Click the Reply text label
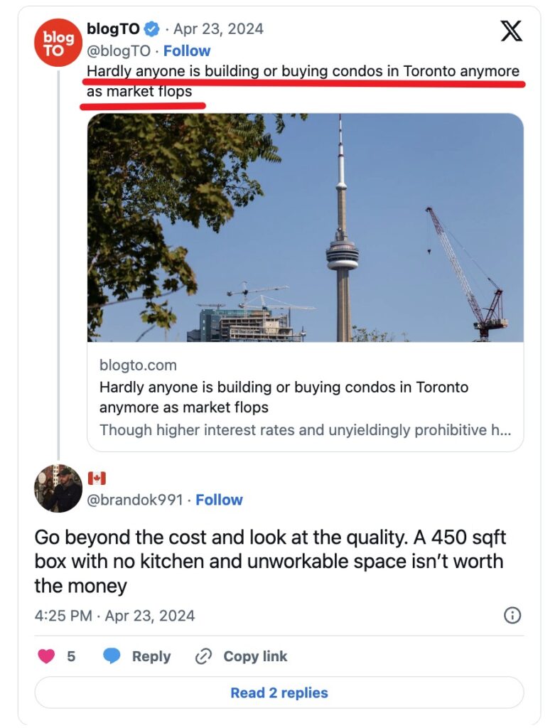 tap(151, 656)
